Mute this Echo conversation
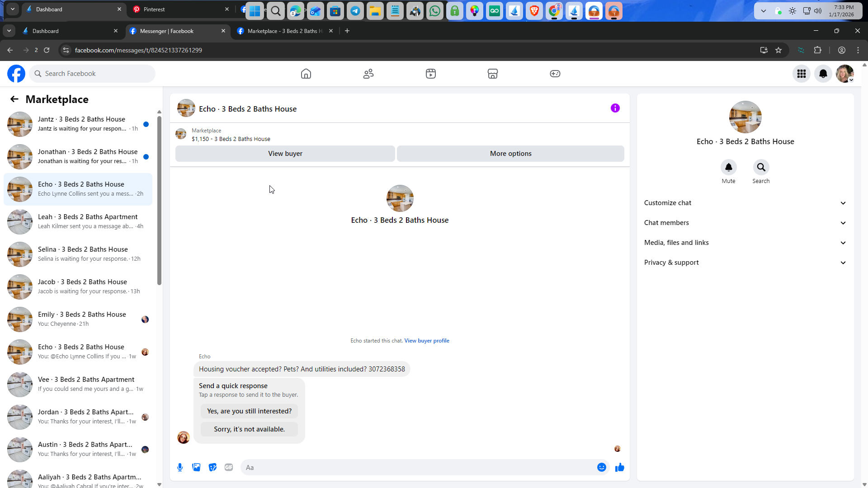The height and width of the screenshot is (488, 868). coord(728,168)
